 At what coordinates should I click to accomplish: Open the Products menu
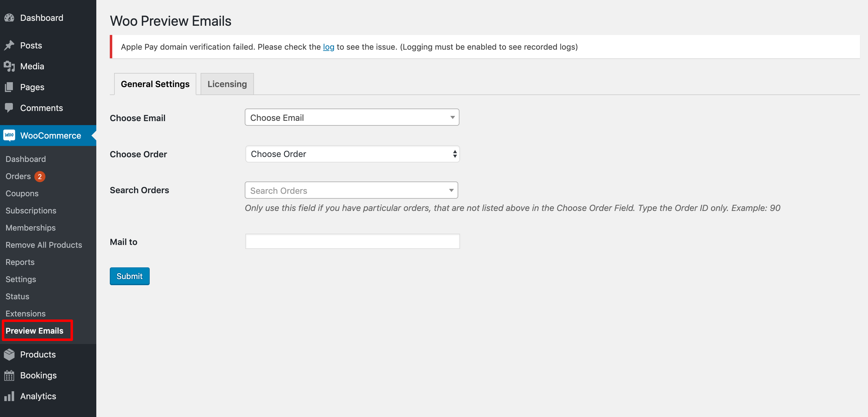pos(48,354)
